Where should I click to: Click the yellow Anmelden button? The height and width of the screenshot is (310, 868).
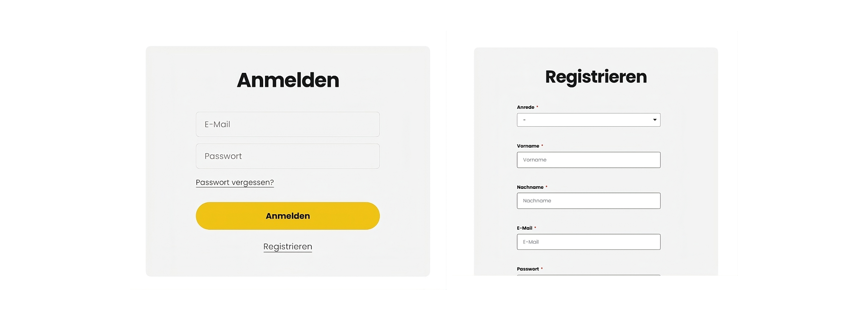pos(287,216)
